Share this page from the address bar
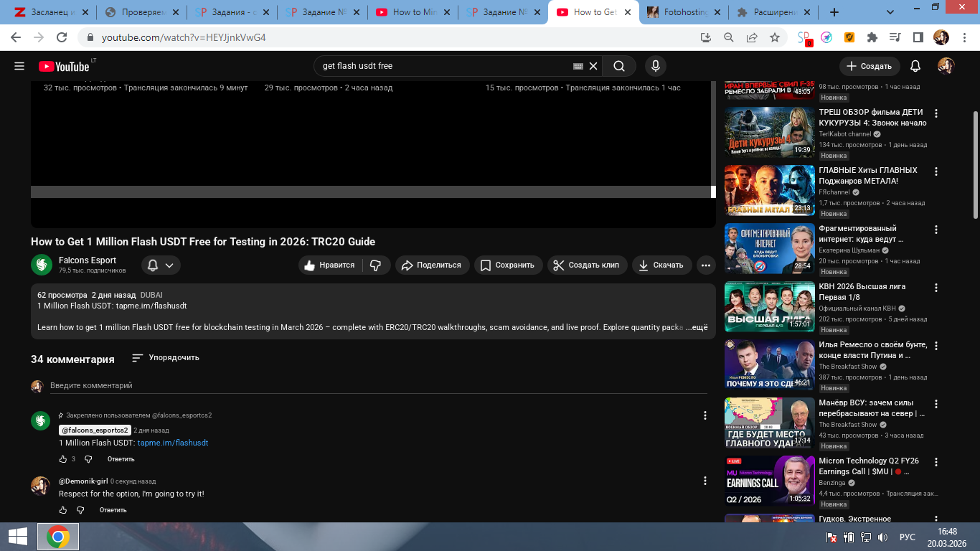This screenshot has height=551, width=980. (x=752, y=37)
